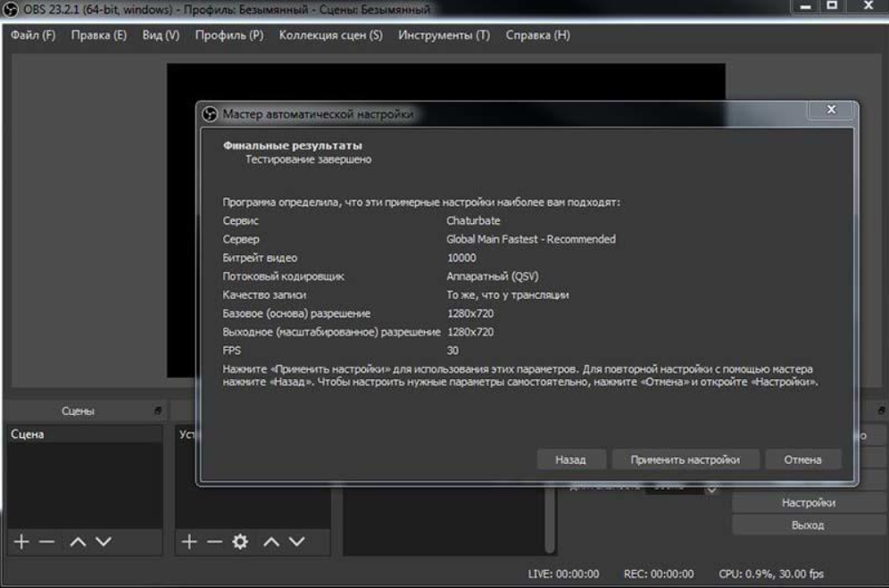Maximize the OBS main window
889x588 pixels.
click(x=832, y=5)
